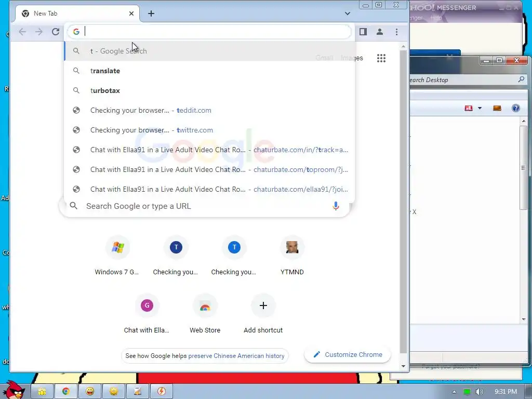The image size is (532, 399).
Task: Choose the 't - Google Search' suggestion
Action: (x=209, y=51)
